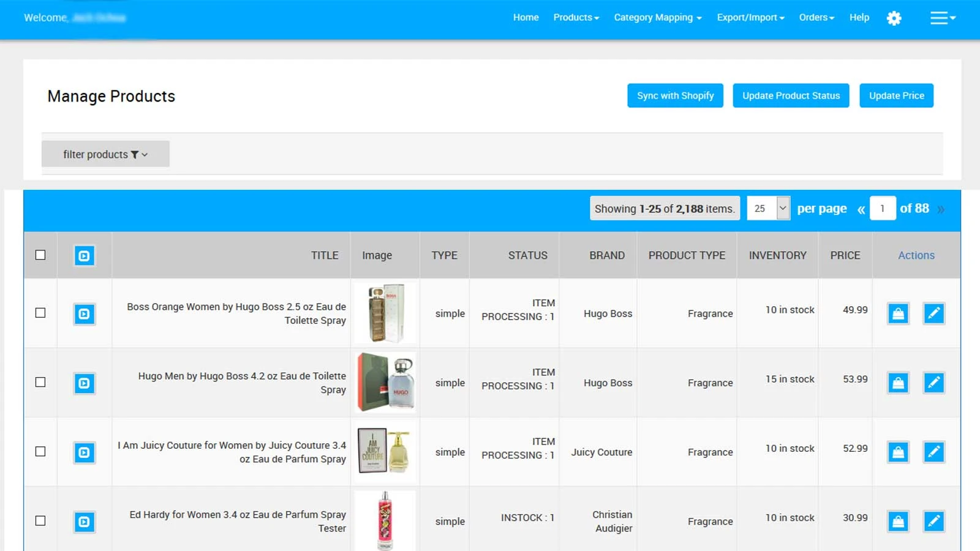980x551 pixels.
Task: Edit Ed Hardy product with pencil icon
Action: click(x=933, y=521)
